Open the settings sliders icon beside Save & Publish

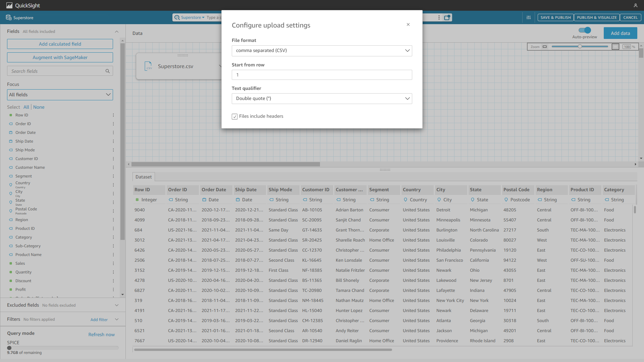point(529,17)
